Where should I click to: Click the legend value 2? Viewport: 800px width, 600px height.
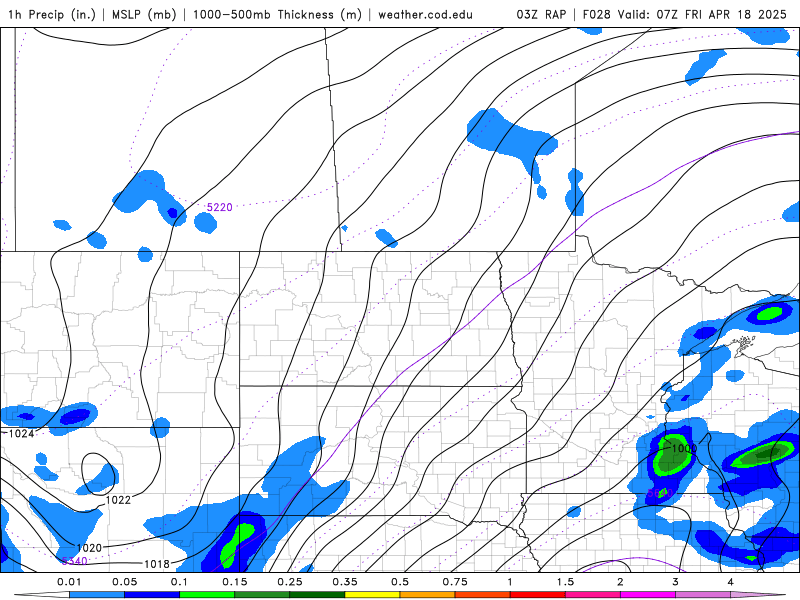[x=620, y=582]
